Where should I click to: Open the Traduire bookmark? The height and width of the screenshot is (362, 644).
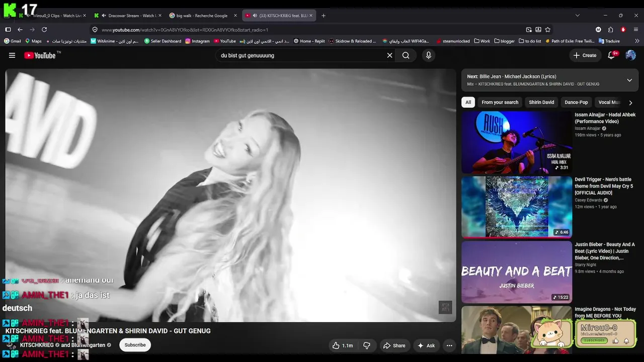[609, 41]
